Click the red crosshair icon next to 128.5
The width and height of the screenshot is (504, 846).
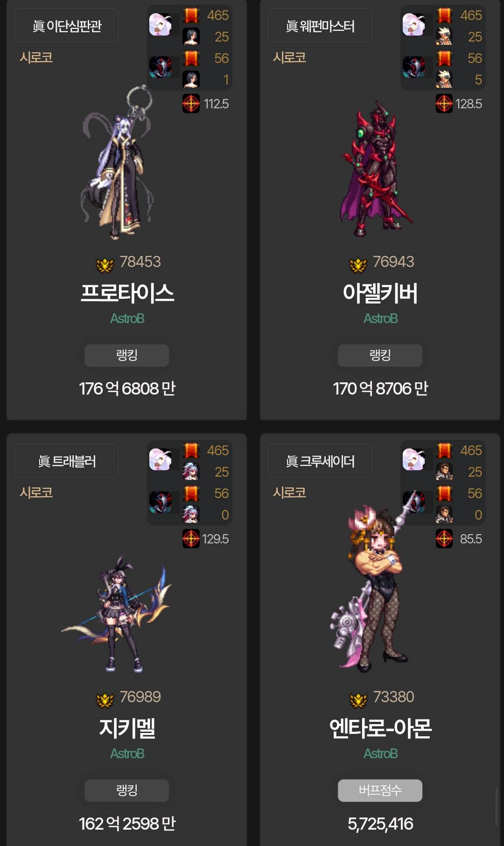pyautogui.click(x=444, y=104)
